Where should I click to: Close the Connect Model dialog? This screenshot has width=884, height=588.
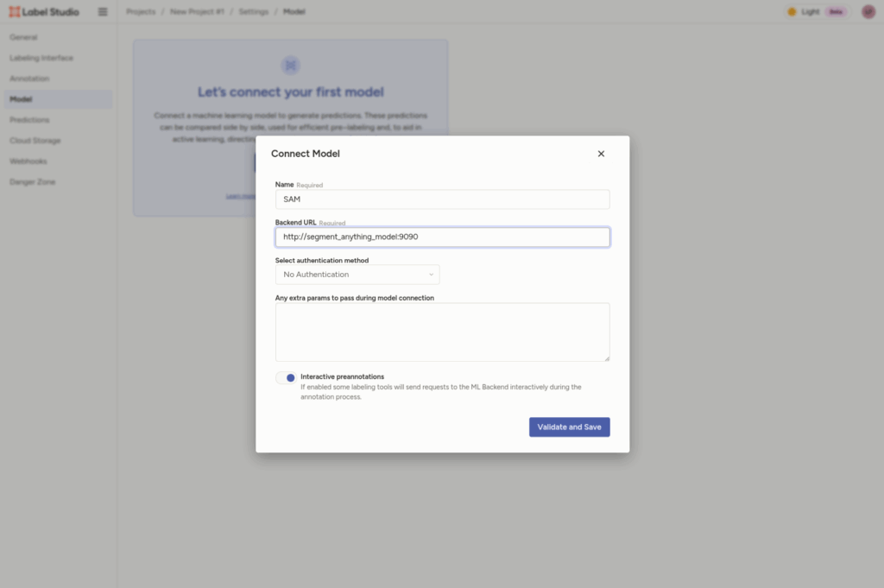tap(601, 154)
